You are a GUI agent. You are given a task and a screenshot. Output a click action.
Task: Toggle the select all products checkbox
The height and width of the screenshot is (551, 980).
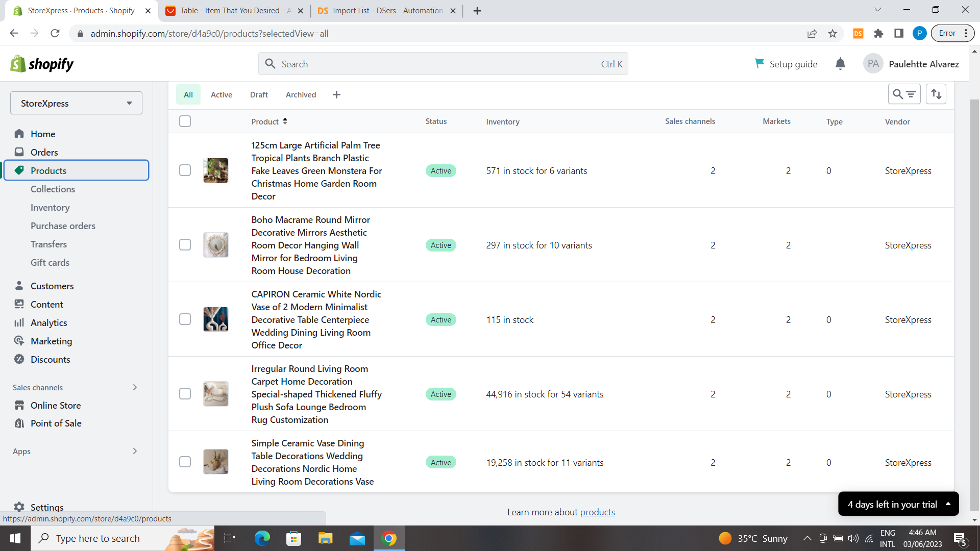coord(185,121)
